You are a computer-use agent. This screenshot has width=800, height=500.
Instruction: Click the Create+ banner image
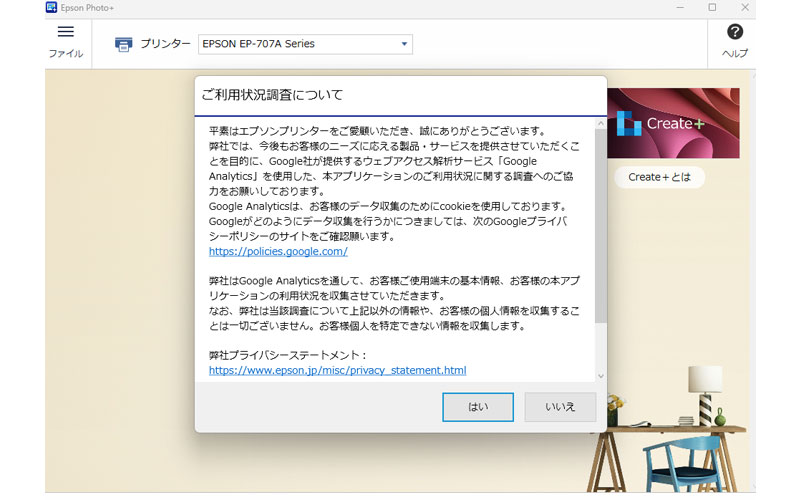[x=673, y=123]
